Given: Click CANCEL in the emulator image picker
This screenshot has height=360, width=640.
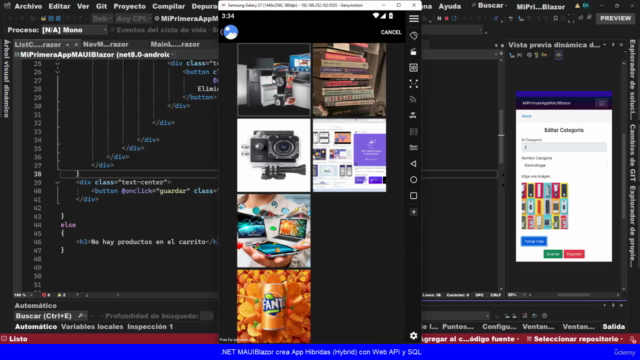Looking at the screenshot, I should [x=391, y=32].
